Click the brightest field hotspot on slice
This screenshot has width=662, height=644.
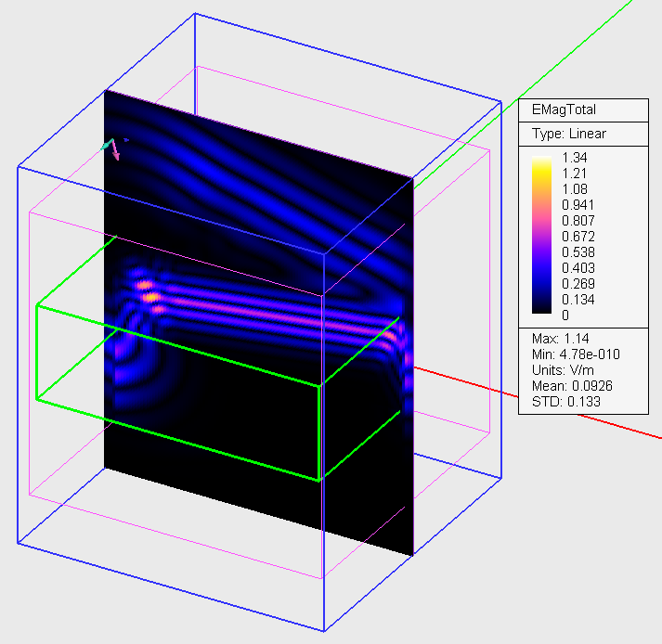pyautogui.click(x=149, y=297)
